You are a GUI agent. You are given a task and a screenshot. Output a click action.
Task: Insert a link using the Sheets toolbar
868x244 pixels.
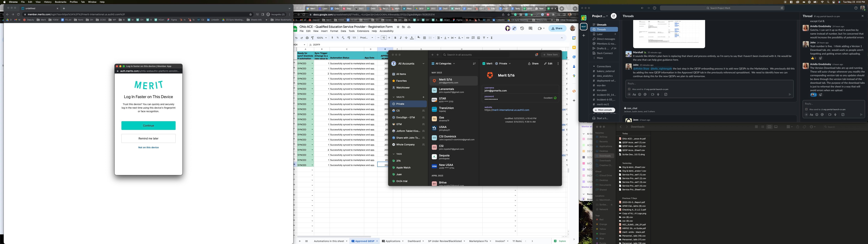pyautogui.click(x=468, y=38)
